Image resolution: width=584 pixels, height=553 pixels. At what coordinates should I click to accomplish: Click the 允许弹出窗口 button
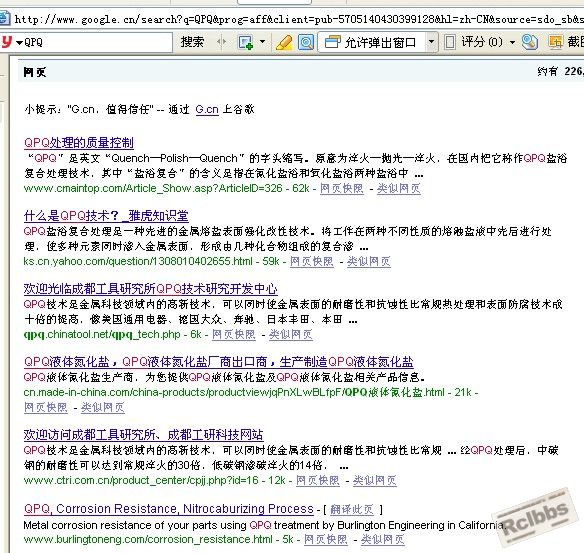pos(371,42)
